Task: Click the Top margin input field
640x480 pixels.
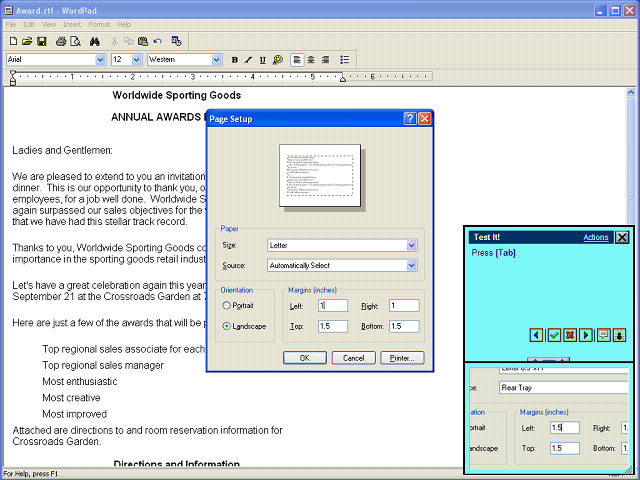Action: 333,326
